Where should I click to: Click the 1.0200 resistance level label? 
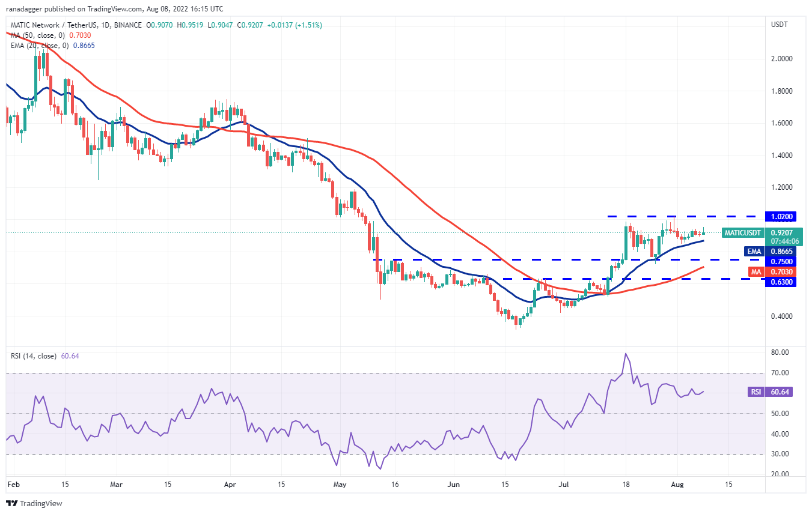click(x=781, y=216)
